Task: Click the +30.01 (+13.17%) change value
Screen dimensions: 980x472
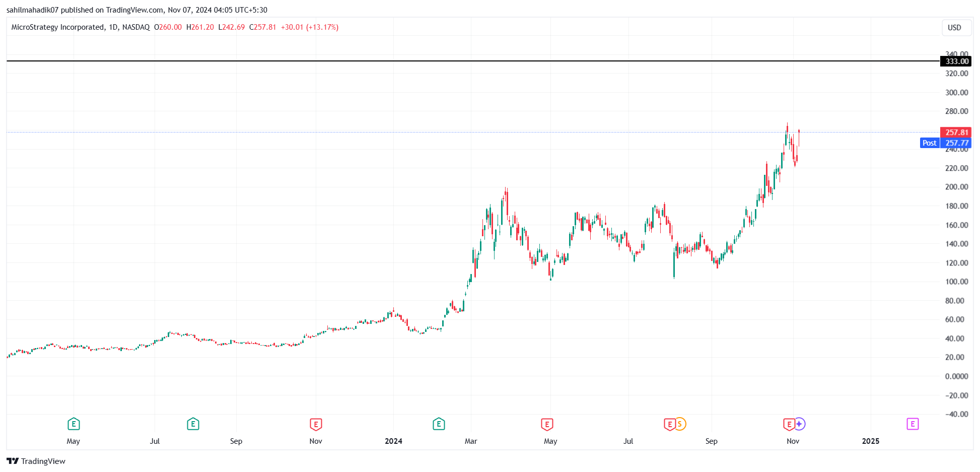Action: point(310,27)
